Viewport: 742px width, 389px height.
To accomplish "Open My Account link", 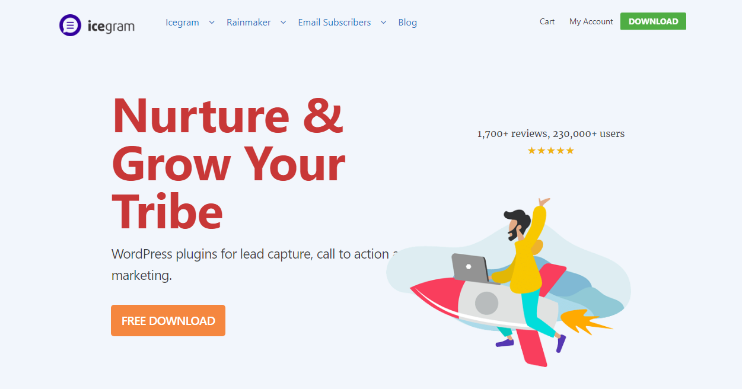I will pyautogui.click(x=591, y=21).
